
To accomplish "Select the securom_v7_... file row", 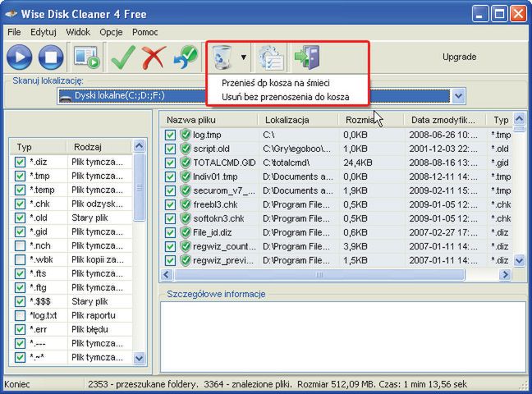I will click(x=336, y=190).
